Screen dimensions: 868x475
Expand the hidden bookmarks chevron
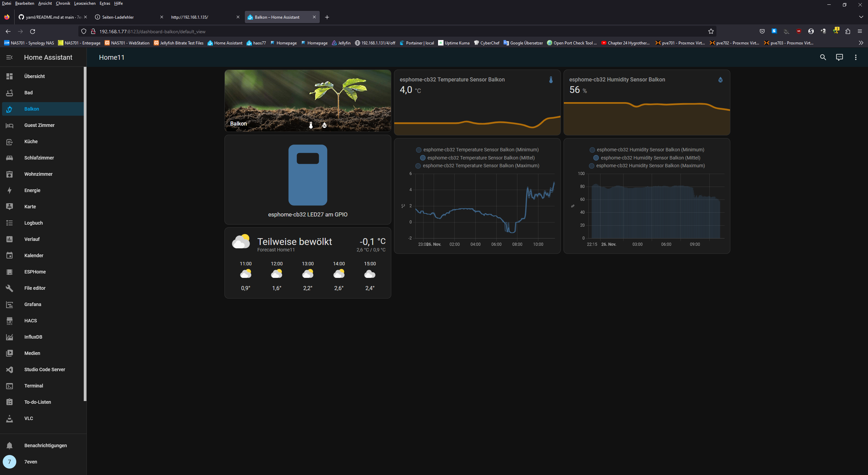[x=861, y=43]
